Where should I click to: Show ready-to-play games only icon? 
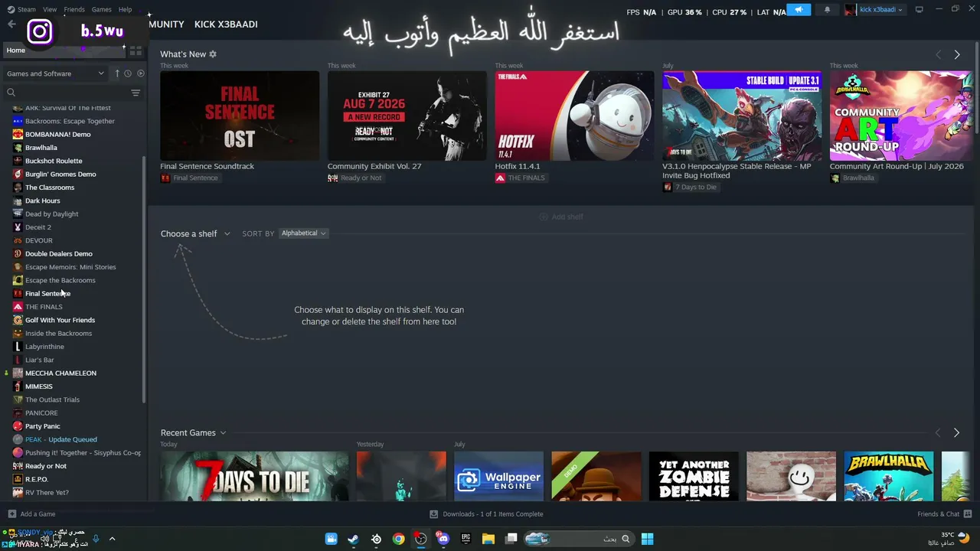coord(140,73)
